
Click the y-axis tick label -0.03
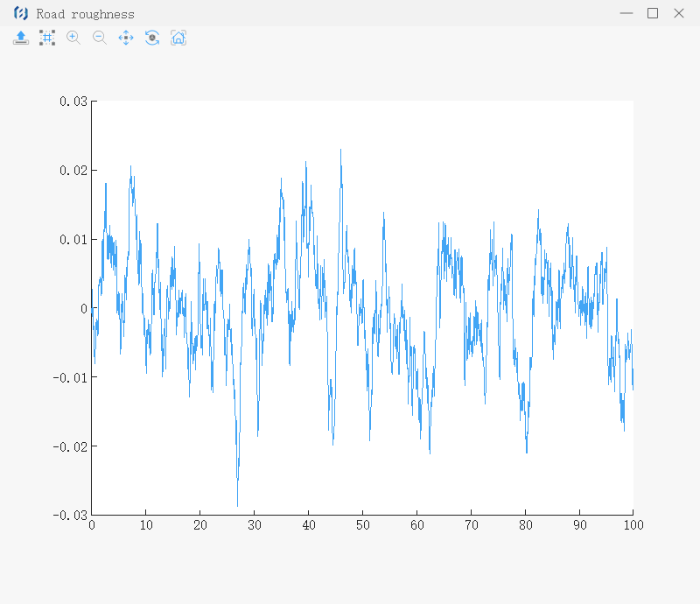[x=71, y=516]
